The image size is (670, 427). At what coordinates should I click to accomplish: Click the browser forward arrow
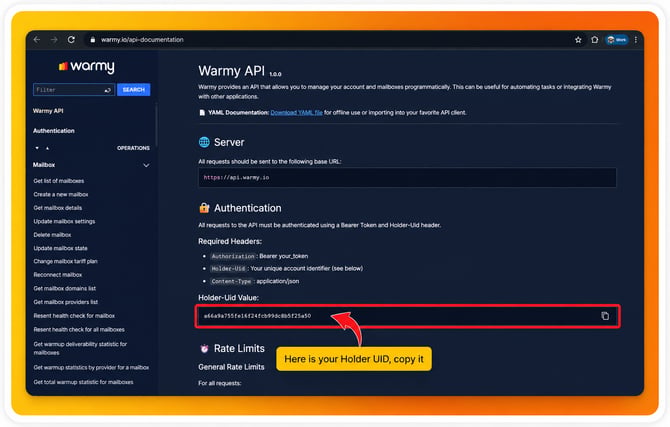54,40
